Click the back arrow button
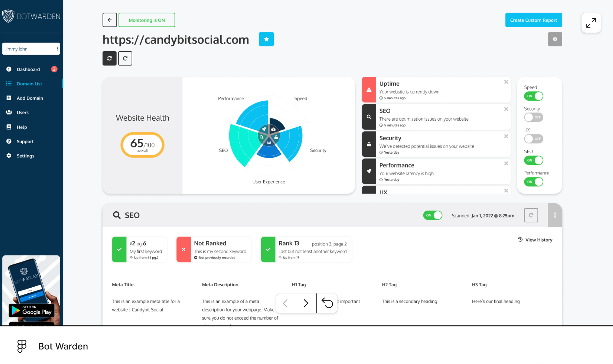 (109, 20)
